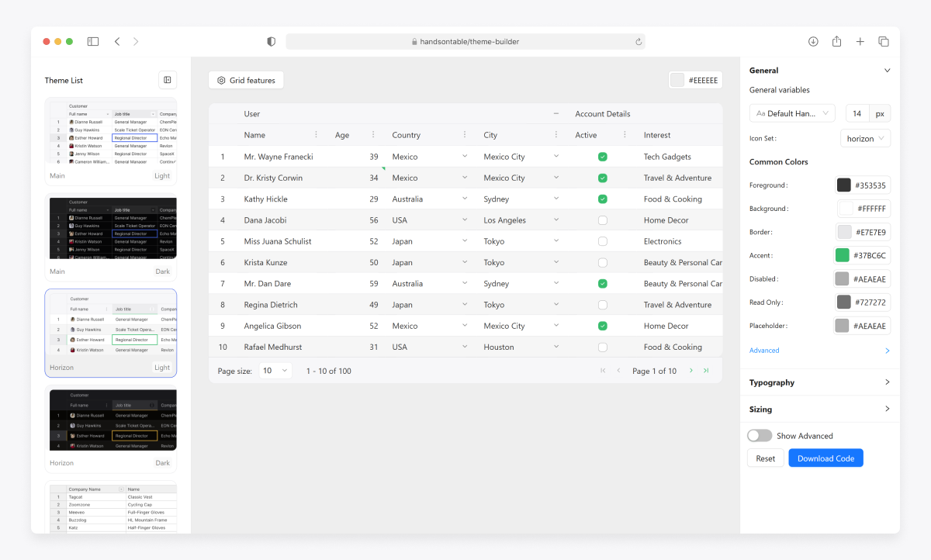Open the Foreground color swatch #353535
Viewport: 931px width, 560px height.
click(844, 185)
